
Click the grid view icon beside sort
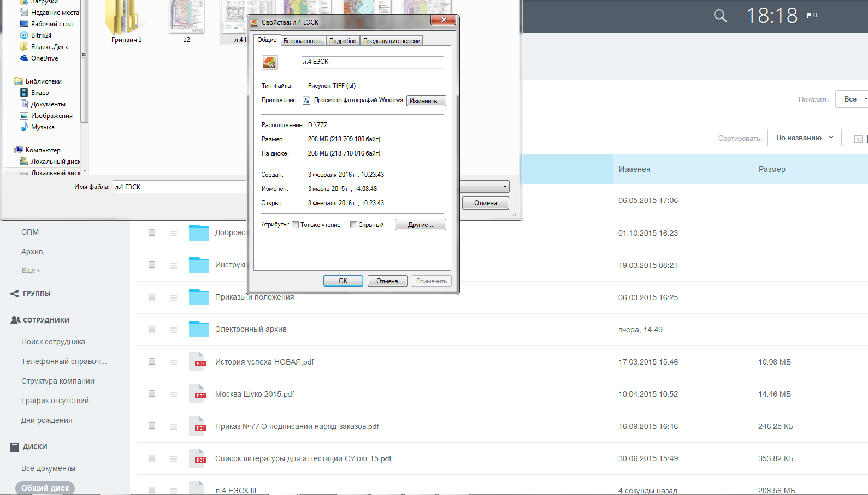click(x=859, y=139)
